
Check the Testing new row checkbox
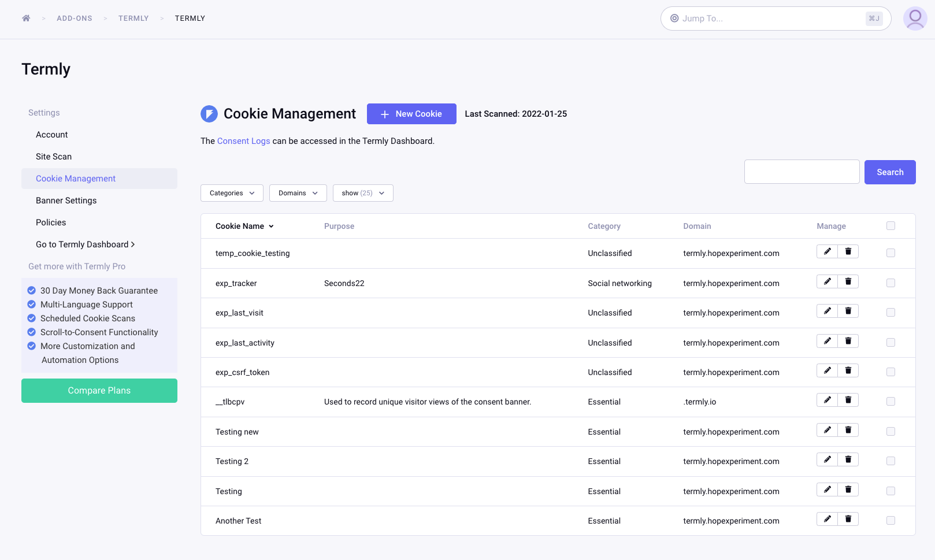coord(891,432)
